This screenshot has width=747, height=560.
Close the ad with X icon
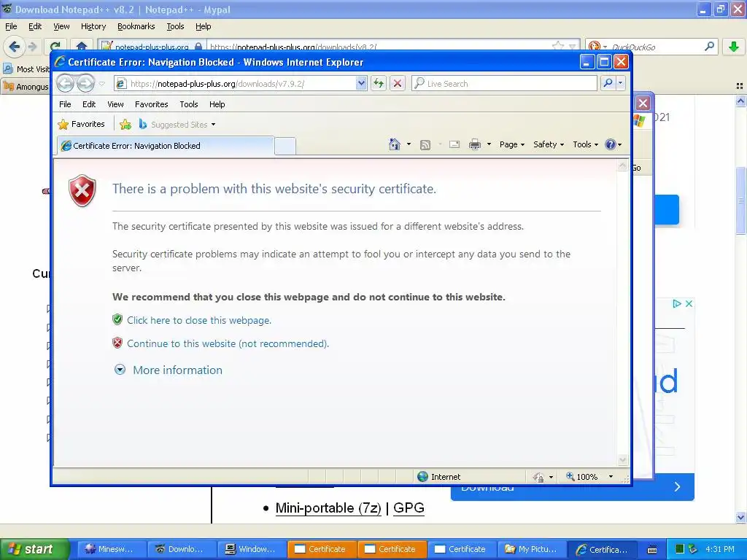(x=689, y=304)
